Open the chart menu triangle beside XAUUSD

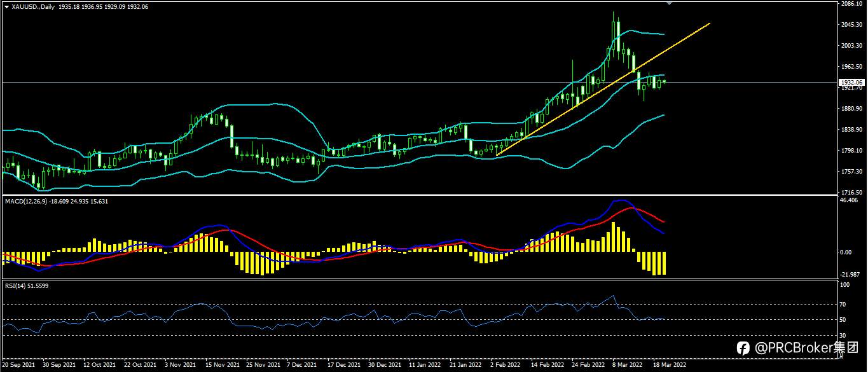pyautogui.click(x=6, y=6)
